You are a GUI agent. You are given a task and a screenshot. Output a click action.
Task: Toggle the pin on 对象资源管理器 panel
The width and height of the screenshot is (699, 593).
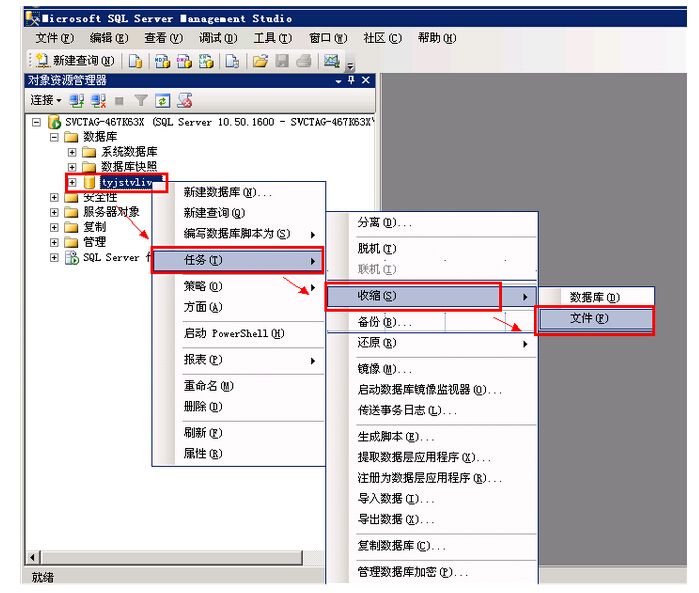pos(351,81)
